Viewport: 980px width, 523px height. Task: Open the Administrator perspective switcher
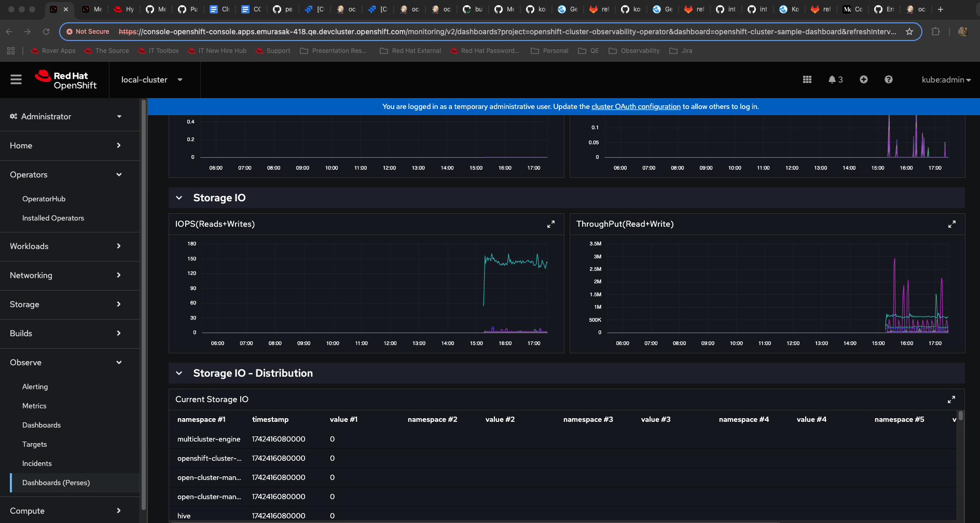click(x=66, y=117)
